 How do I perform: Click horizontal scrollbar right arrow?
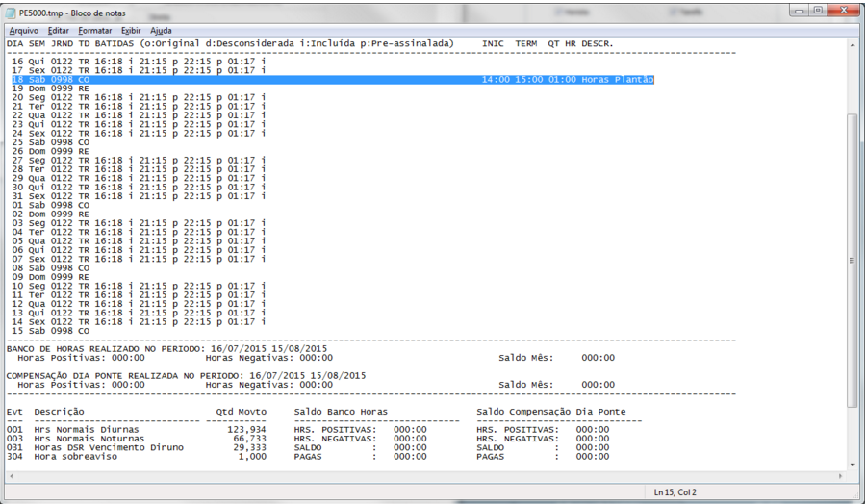[x=841, y=475]
